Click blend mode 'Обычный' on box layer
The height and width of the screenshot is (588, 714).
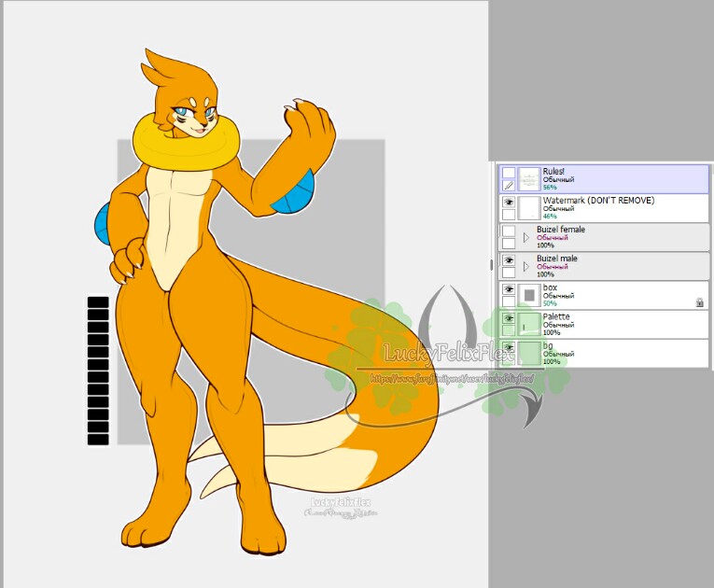point(558,296)
